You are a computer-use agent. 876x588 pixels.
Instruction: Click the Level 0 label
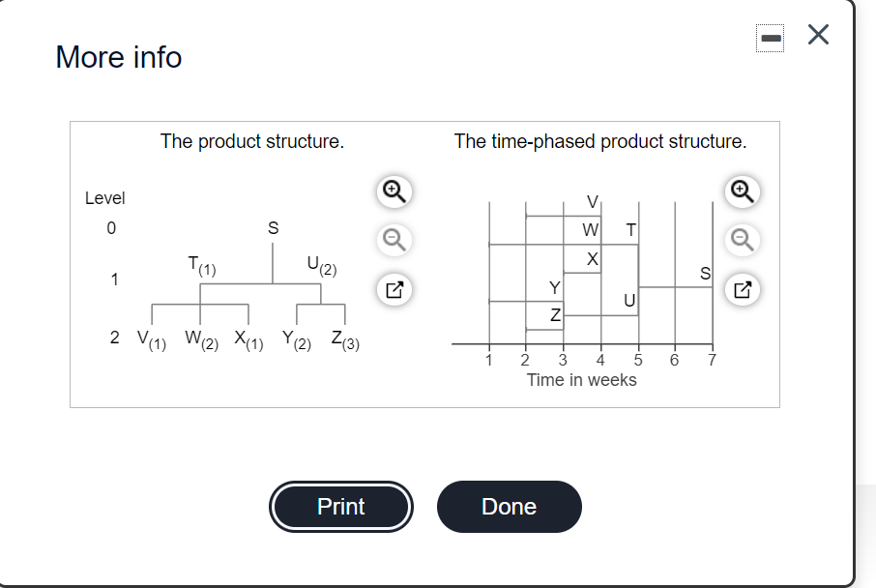113,228
